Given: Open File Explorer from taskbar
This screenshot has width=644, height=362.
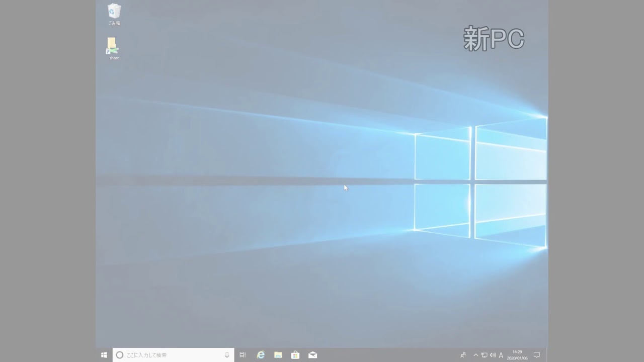Looking at the screenshot, I should (x=278, y=355).
